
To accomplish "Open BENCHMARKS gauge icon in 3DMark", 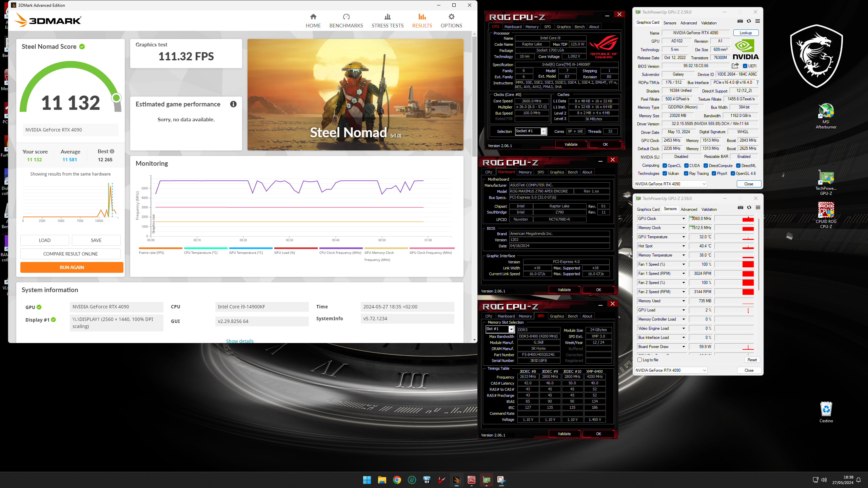I will coord(346,17).
